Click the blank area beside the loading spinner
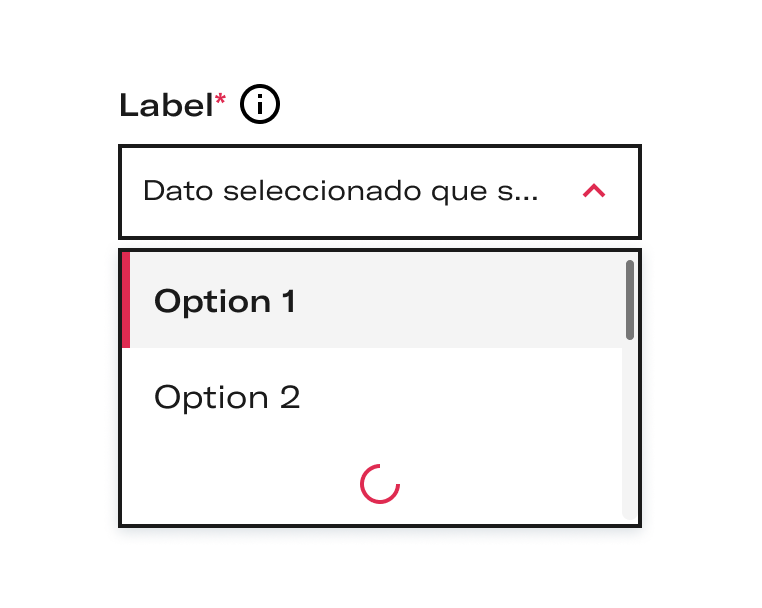The height and width of the screenshot is (608, 762). [x=505, y=484]
